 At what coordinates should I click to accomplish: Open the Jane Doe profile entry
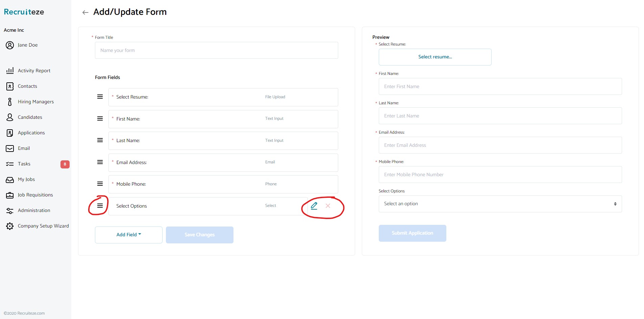click(x=27, y=45)
